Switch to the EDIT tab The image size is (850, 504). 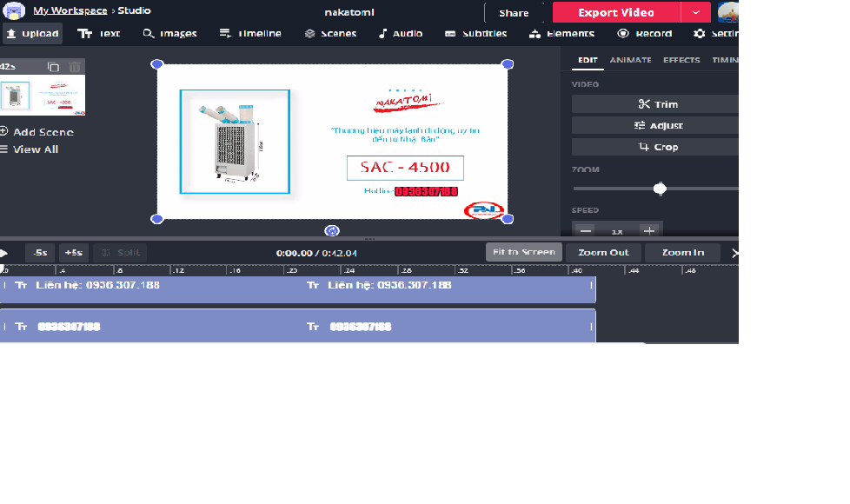588,60
